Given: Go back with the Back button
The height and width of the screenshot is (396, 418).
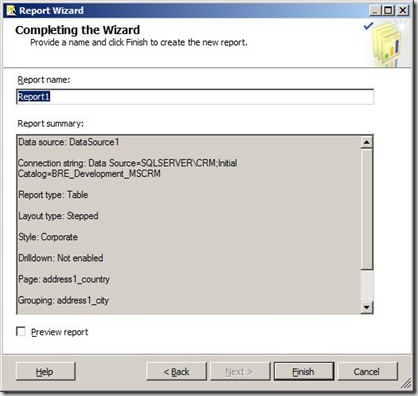Looking at the screenshot, I should coord(176,371).
